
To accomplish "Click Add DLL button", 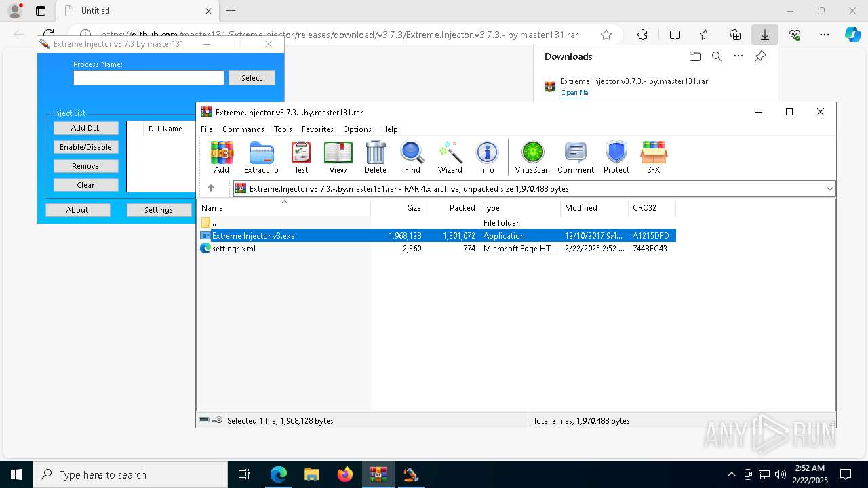I will tap(85, 127).
